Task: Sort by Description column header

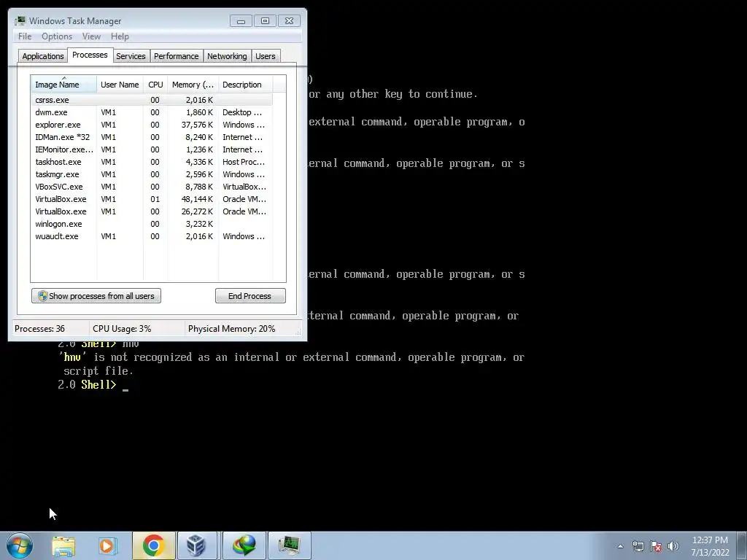Action: (x=245, y=85)
